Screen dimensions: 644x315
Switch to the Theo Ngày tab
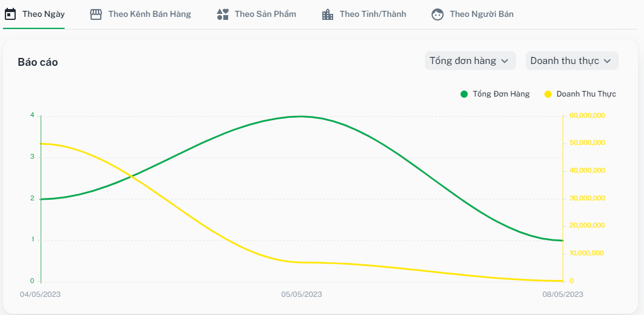tap(43, 14)
